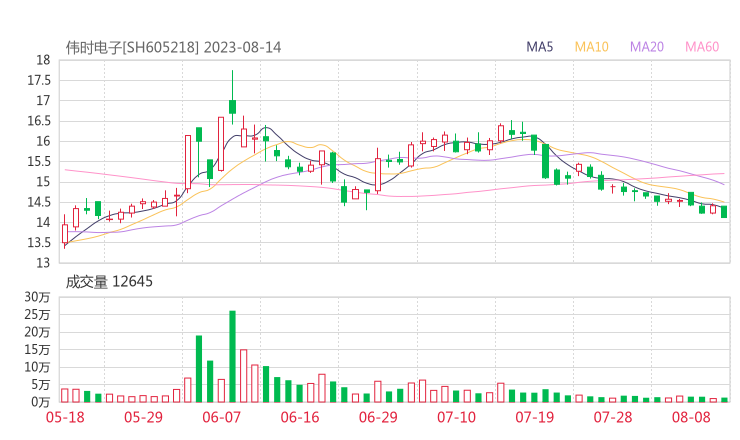Click the 13.5 price axis label
Viewport: 740px width, 440px height.
[39, 243]
